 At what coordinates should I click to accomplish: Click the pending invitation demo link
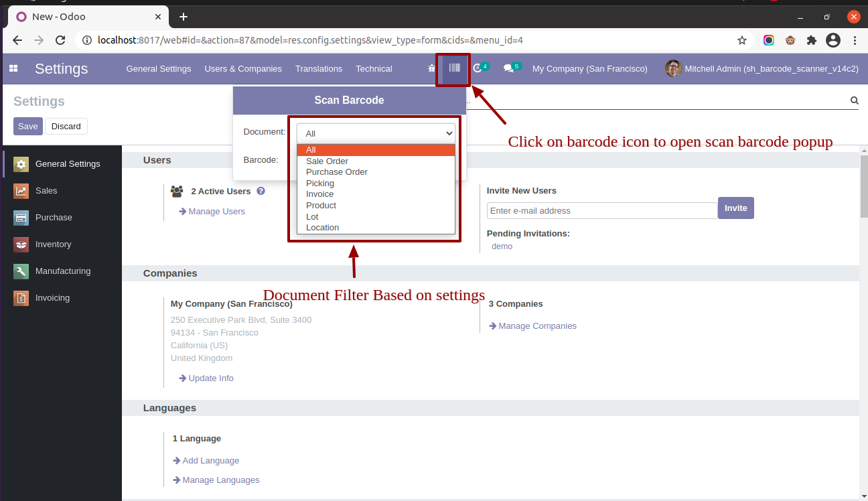[502, 246]
